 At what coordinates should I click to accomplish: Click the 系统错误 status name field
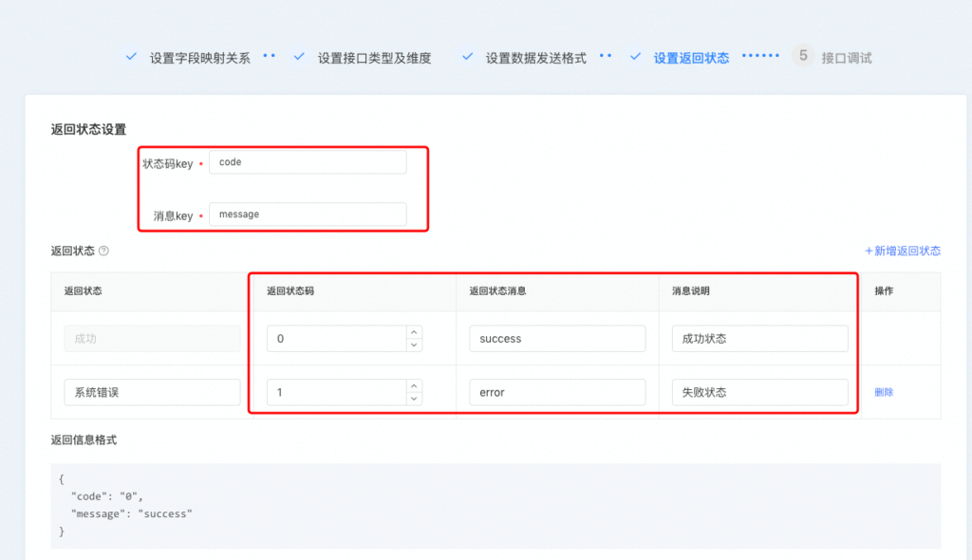tap(152, 392)
